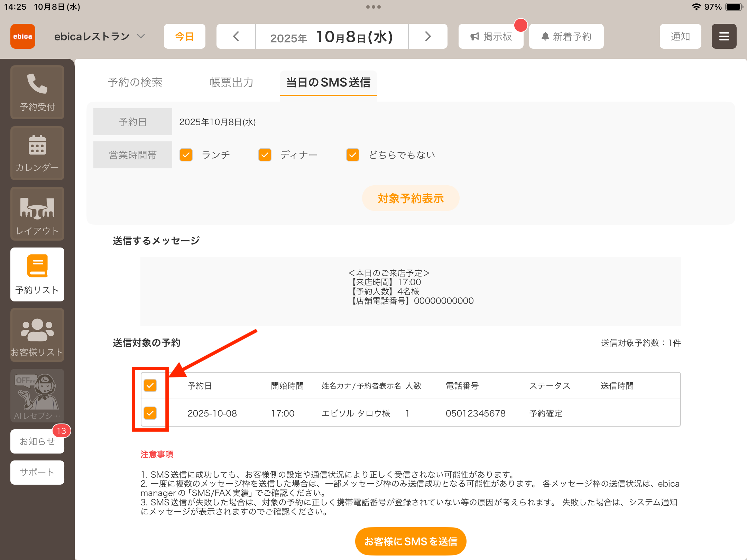Click the 送信時間 column header
The height and width of the screenshot is (560, 747).
pyautogui.click(x=617, y=386)
